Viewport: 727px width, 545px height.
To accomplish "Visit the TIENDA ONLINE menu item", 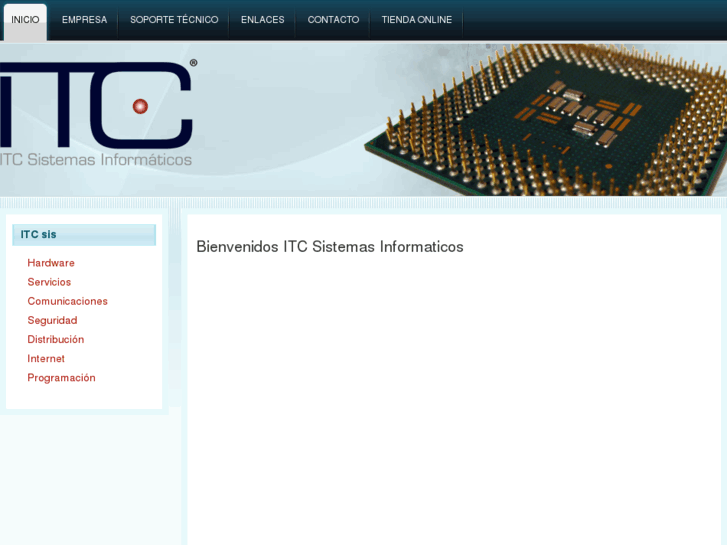I will (416, 20).
